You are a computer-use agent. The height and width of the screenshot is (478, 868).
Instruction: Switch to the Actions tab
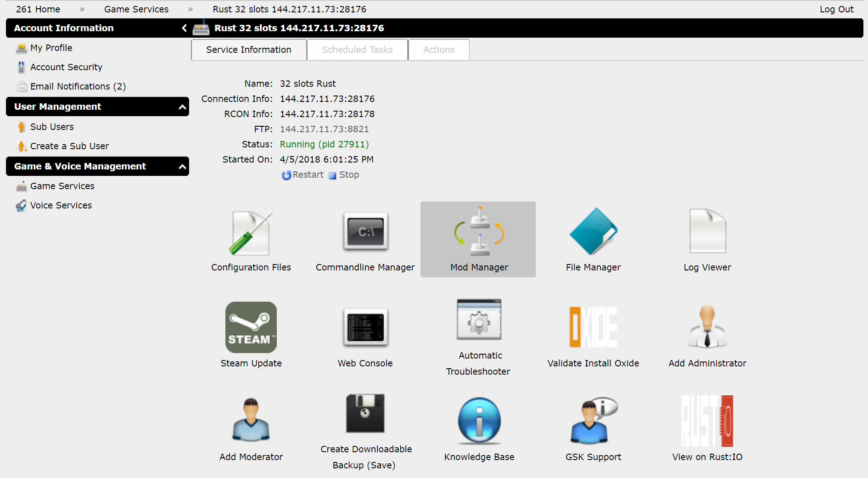(439, 50)
